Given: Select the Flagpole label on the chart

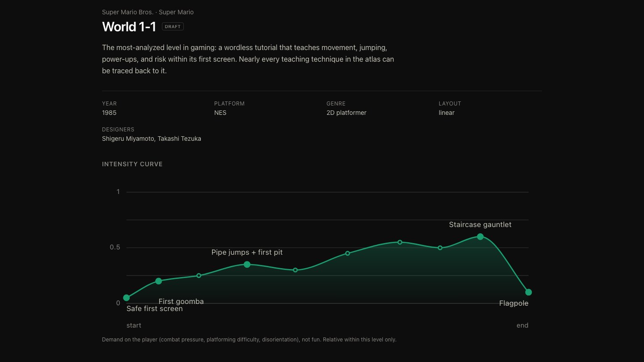Looking at the screenshot, I should point(514,303).
